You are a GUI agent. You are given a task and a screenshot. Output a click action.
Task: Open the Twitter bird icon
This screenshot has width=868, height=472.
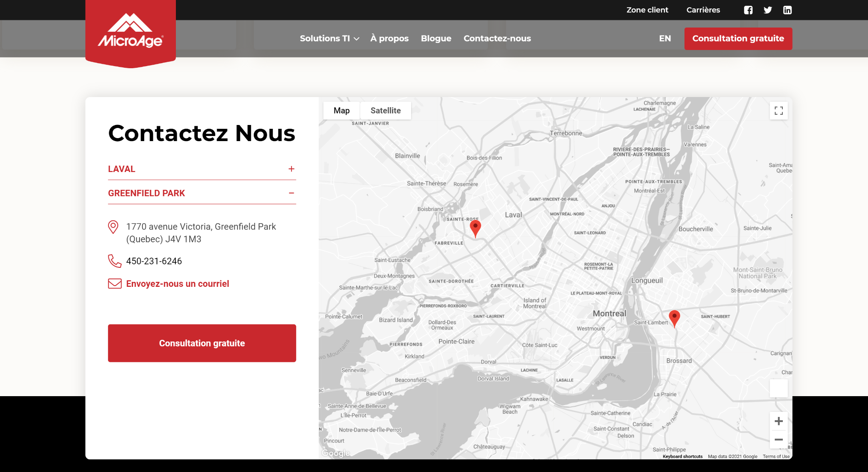[x=768, y=10]
